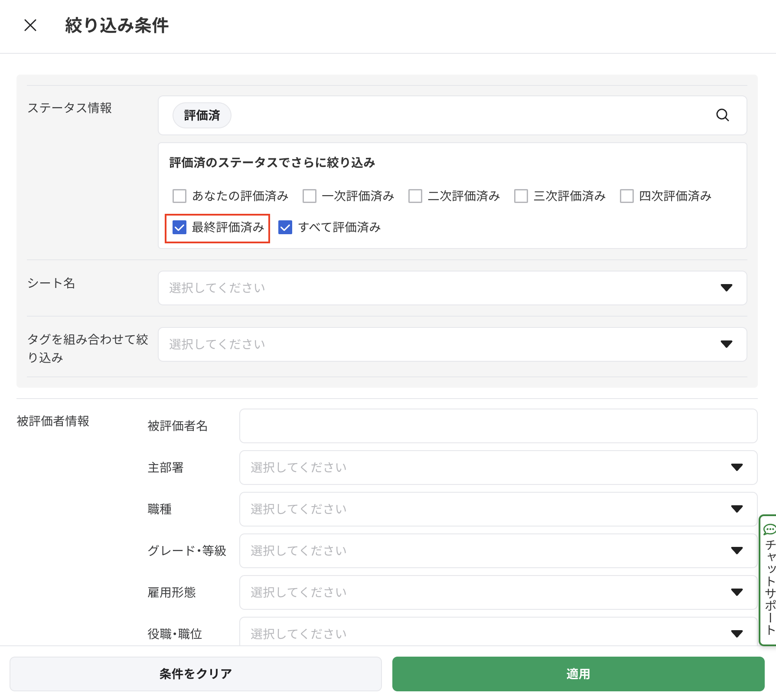Click the 被評価者名 text field

pyautogui.click(x=498, y=426)
